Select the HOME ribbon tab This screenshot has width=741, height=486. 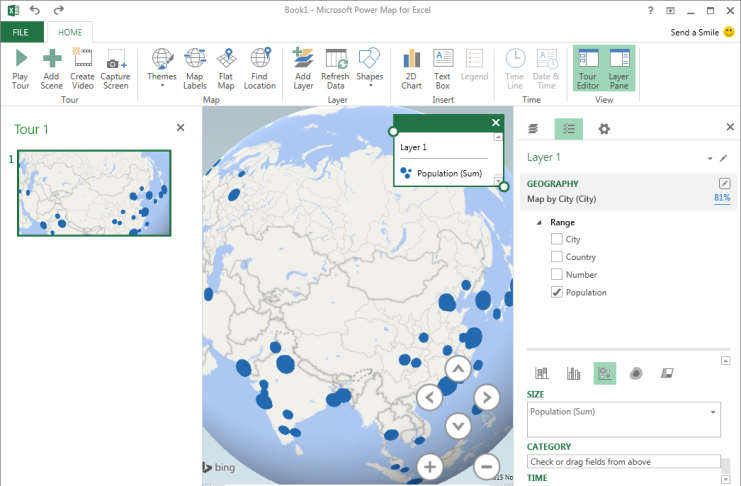pos(70,32)
